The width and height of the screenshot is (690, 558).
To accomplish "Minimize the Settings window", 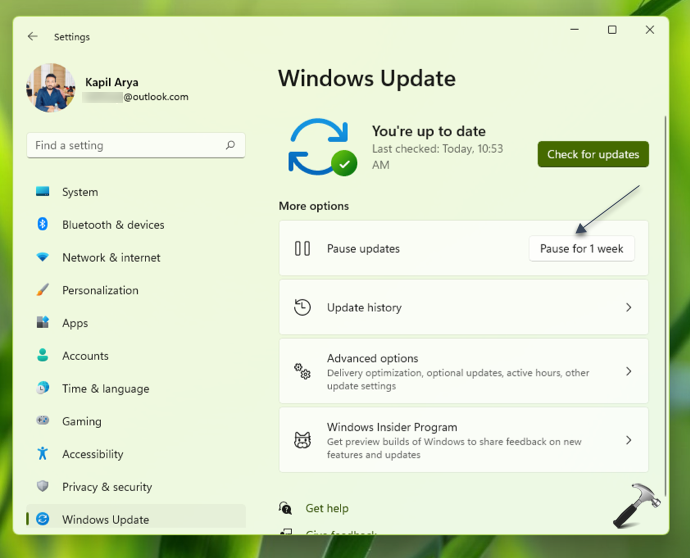I will pos(575,29).
